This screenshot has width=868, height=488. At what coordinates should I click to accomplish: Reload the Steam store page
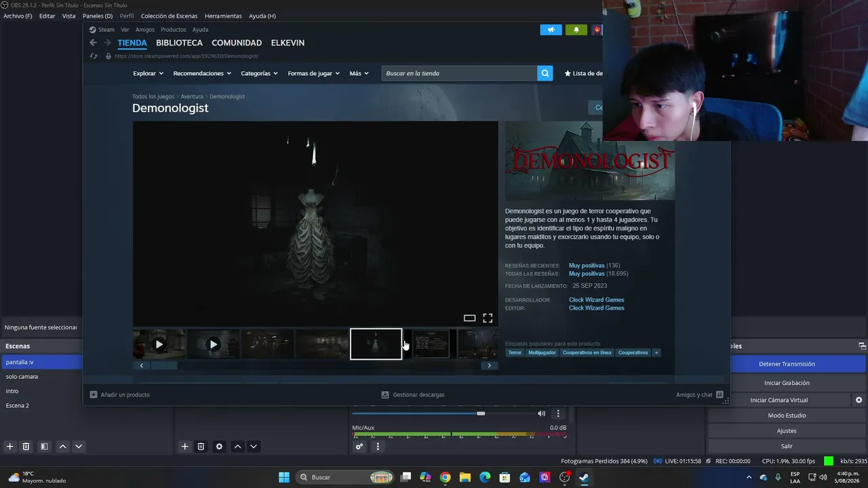(94, 56)
